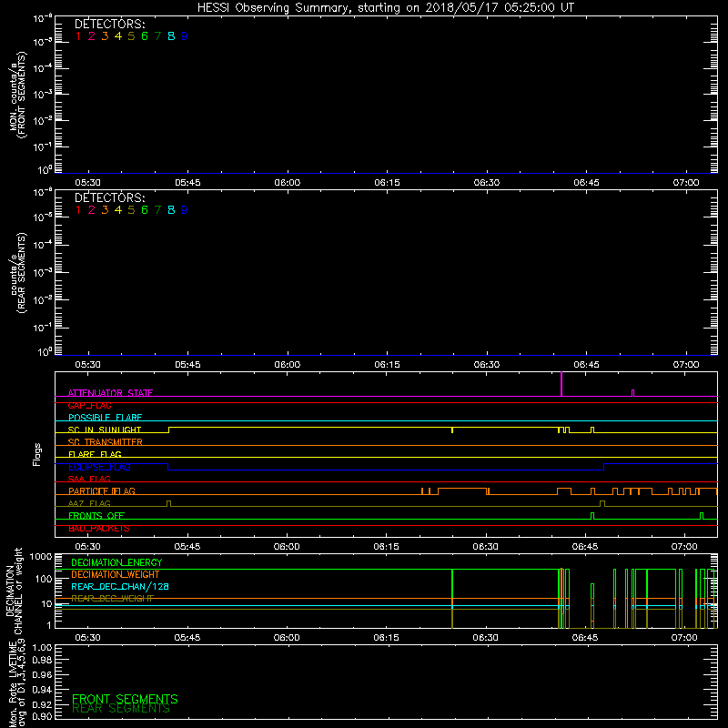Click the REAR SEGMENTS livetime legend label
This screenshot has height=728, width=728.
[121, 709]
